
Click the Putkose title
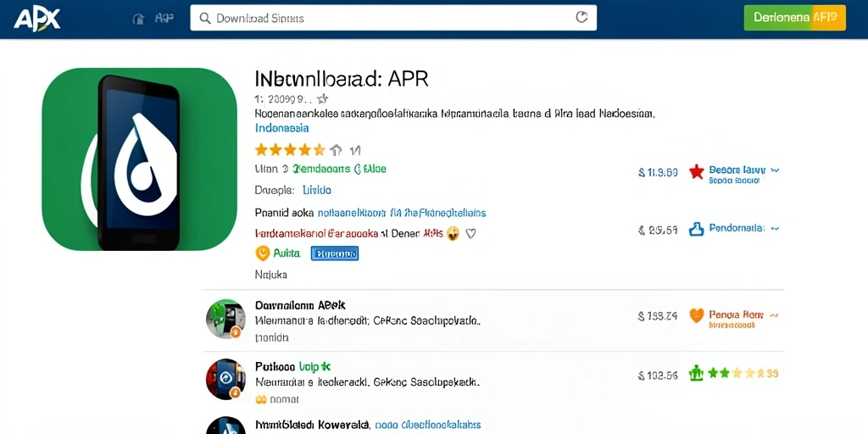coord(292,366)
